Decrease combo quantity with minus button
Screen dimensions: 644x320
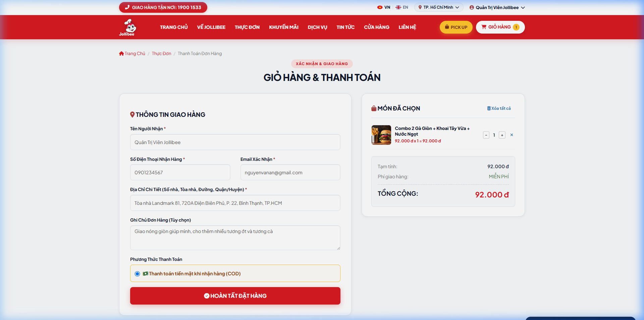[486, 135]
